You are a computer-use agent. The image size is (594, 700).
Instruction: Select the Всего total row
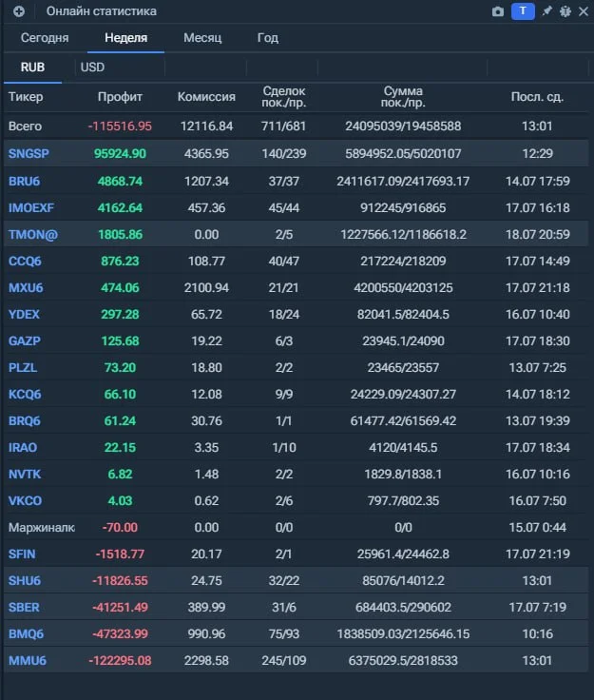point(297,126)
